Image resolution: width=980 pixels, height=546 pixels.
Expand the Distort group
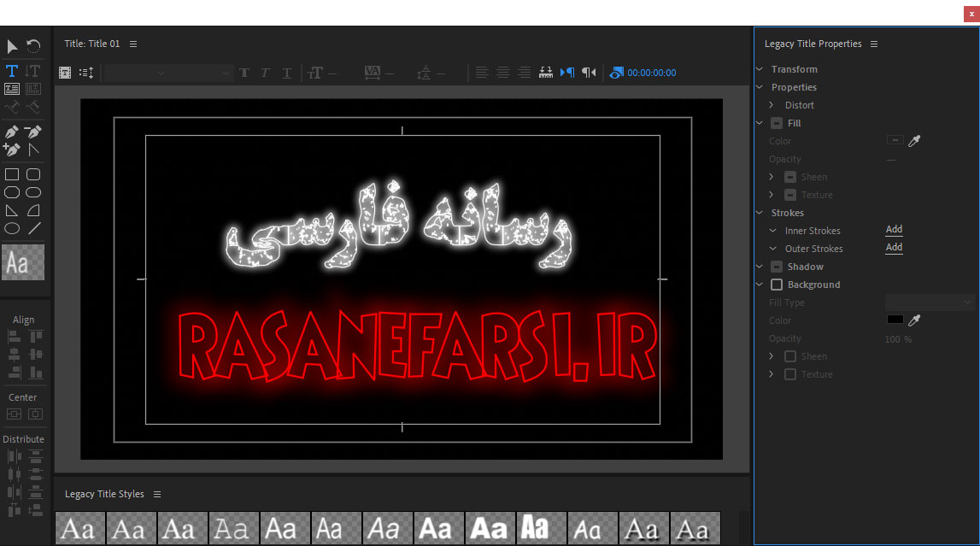[772, 105]
